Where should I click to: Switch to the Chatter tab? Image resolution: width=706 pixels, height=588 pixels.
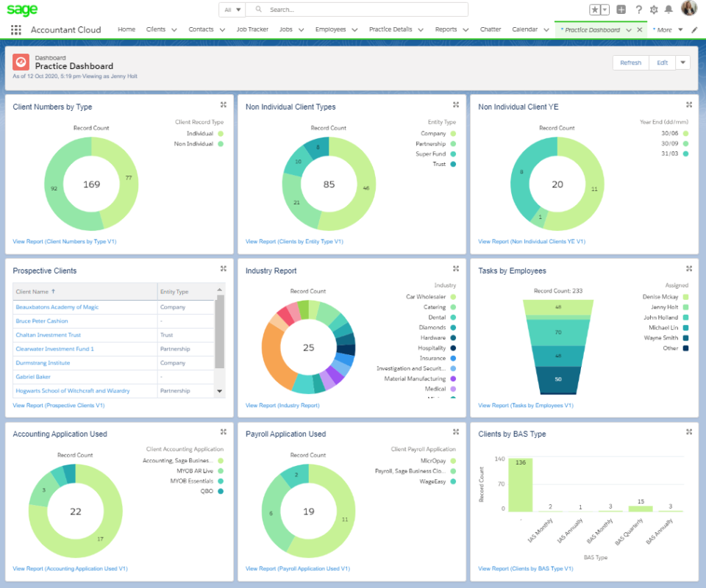click(x=490, y=29)
